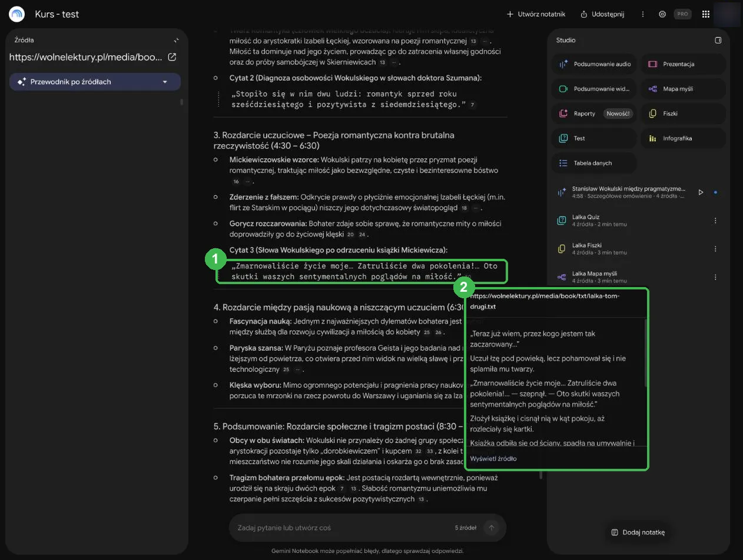Open settings via the gear icon
Viewport: 743px width, 560px height.
point(662,14)
